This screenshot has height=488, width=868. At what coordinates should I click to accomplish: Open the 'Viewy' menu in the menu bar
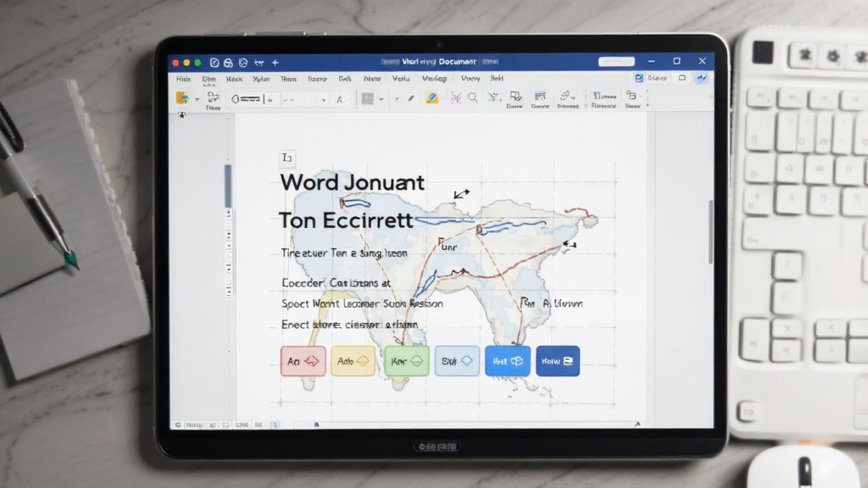coord(470,79)
